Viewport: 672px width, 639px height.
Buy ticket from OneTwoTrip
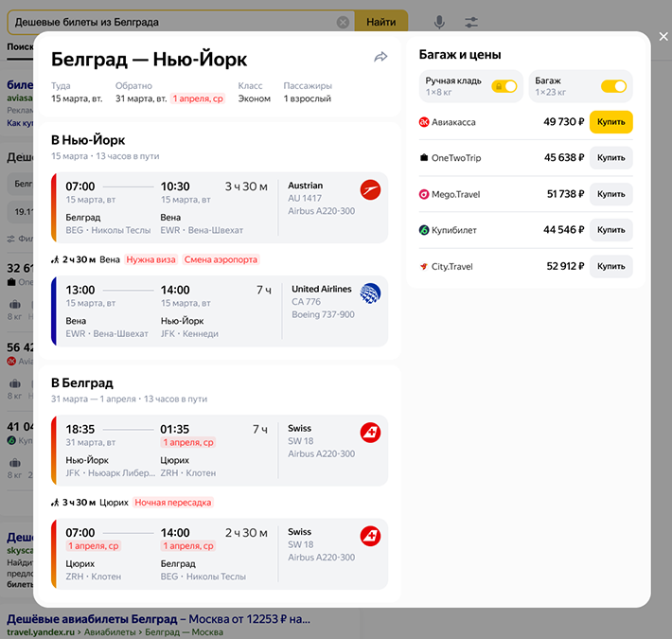(x=611, y=158)
